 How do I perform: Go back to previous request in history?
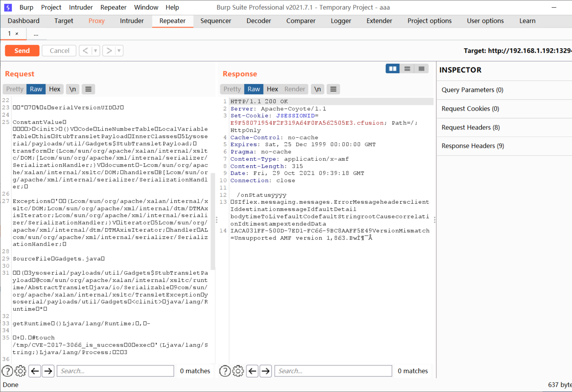point(85,51)
